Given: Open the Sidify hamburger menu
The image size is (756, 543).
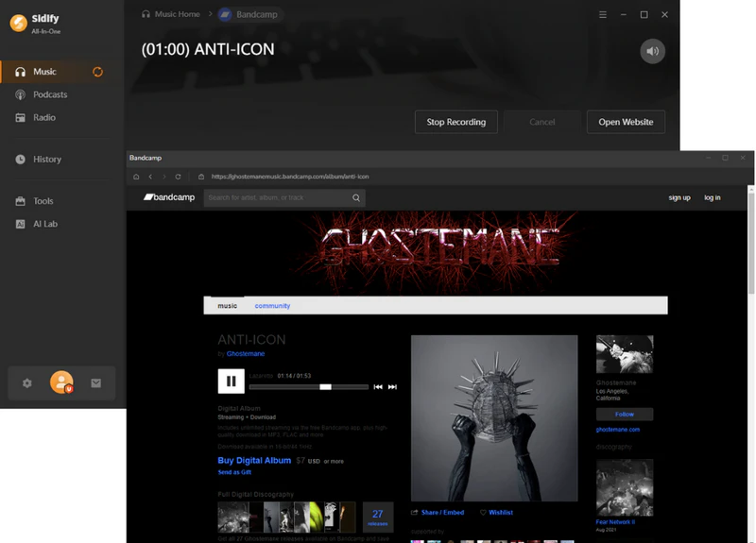Looking at the screenshot, I should [x=603, y=14].
